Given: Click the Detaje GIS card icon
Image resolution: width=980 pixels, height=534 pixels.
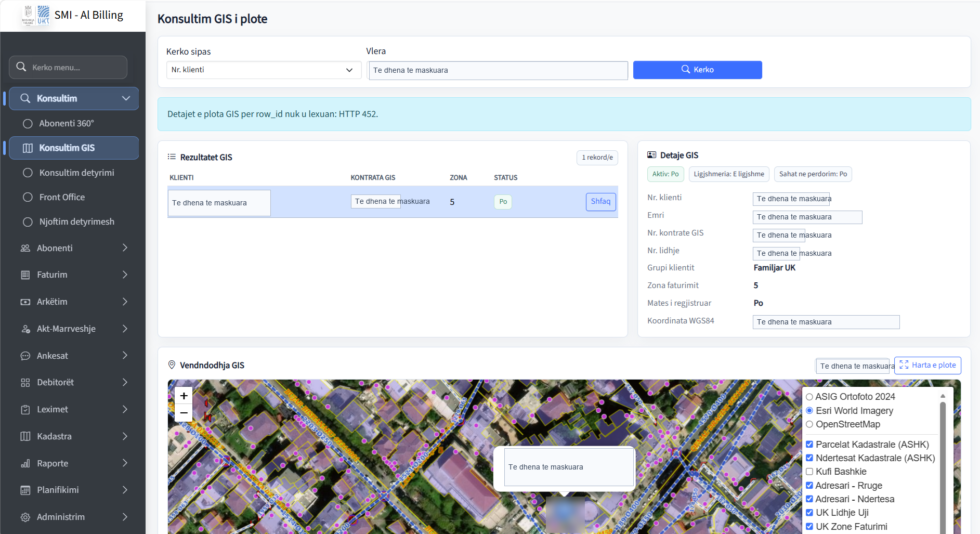Looking at the screenshot, I should [651, 155].
